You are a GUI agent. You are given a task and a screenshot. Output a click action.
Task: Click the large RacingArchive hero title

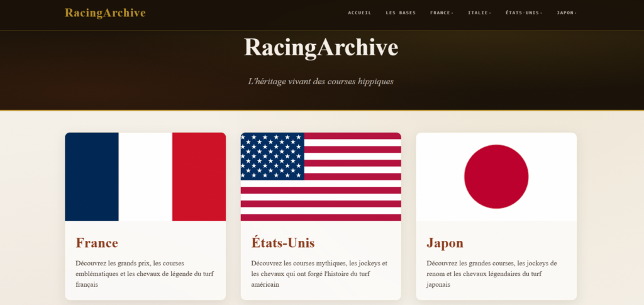[321, 48]
